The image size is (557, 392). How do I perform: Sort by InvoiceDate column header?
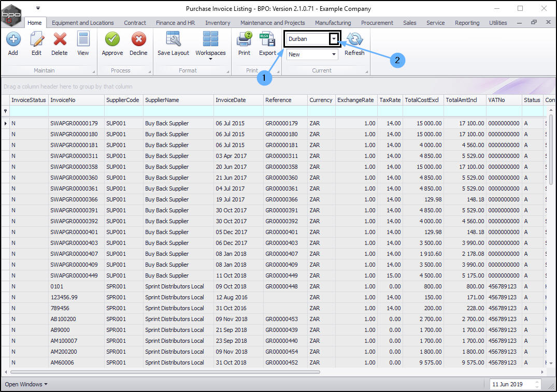point(231,100)
